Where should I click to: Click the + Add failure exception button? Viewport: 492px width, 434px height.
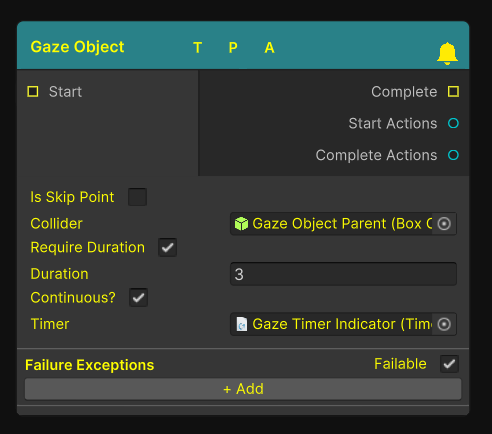pos(243,389)
